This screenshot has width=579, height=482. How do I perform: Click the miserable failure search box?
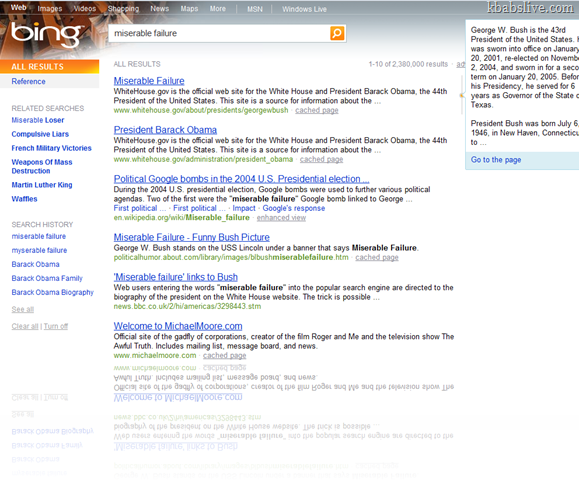point(220,33)
